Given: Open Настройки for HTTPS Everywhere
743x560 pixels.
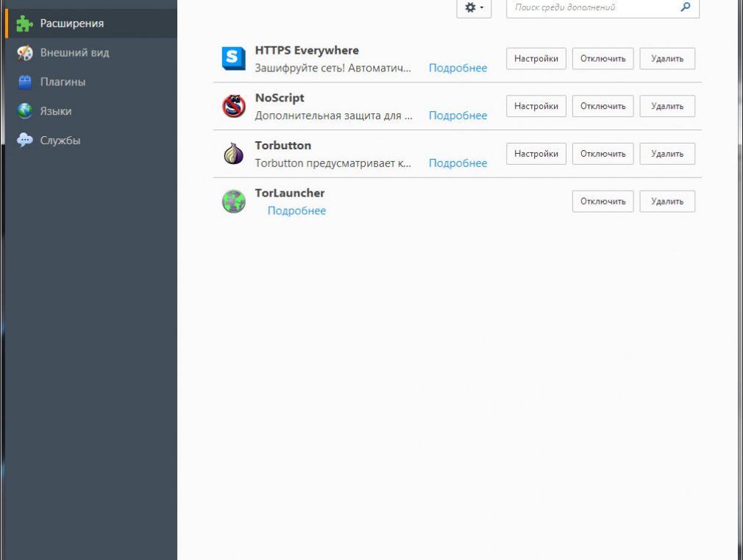Looking at the screenshot, I should (x=536, y=58).
